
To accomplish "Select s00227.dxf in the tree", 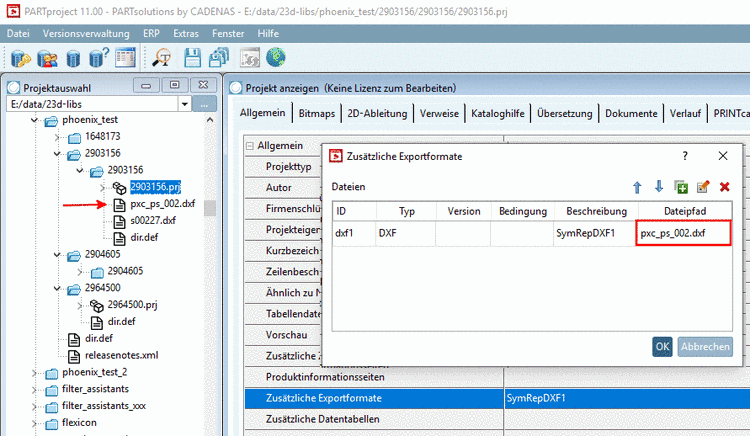I will 153,221.
